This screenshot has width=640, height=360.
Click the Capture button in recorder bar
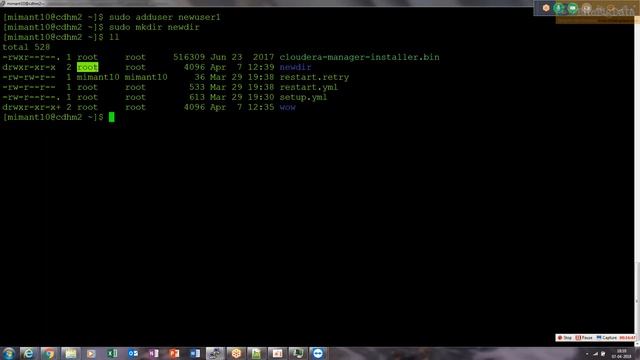click(607, 338)
